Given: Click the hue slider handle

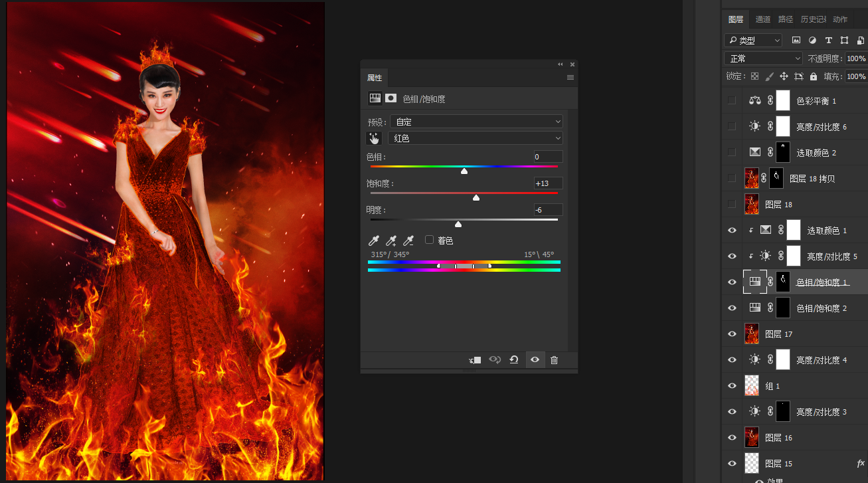Looking at the screenshot, I should tap(464, 171).
